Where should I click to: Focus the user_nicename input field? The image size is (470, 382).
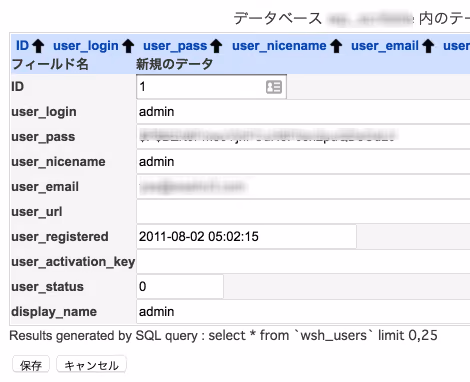pos(303,162)
